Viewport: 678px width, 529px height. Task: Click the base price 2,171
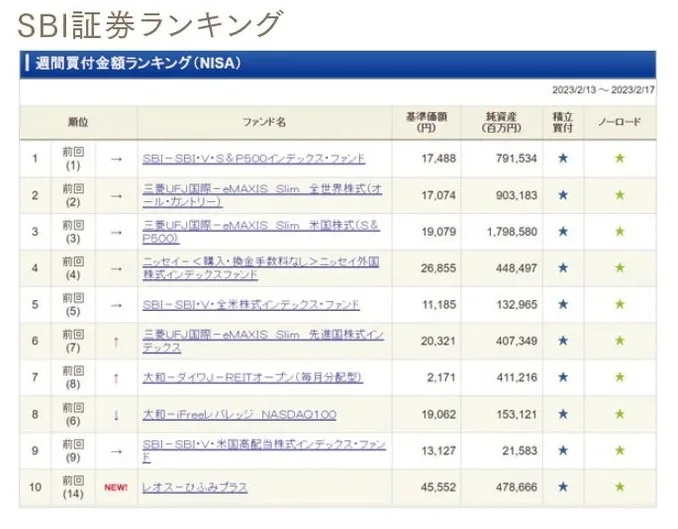pyautogui.click(x=441, y=378)
